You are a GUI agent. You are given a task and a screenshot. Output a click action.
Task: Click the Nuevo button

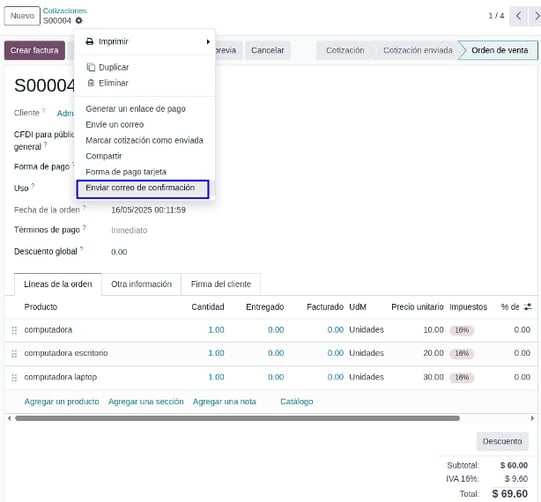(22, 16)
